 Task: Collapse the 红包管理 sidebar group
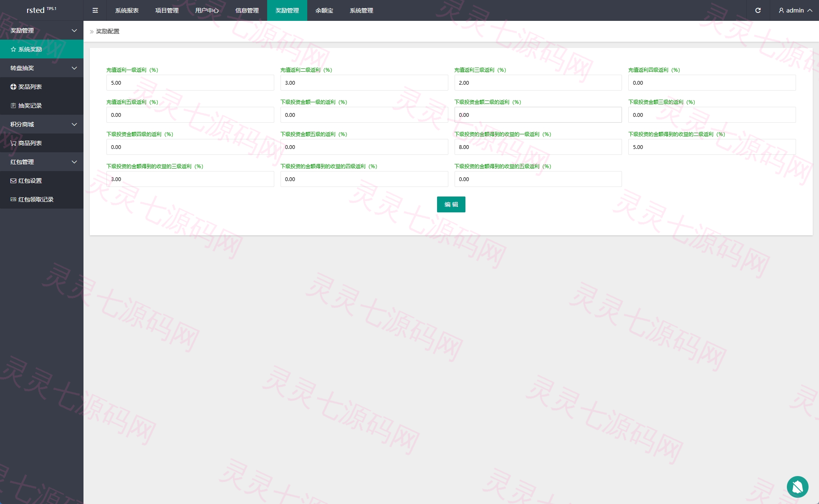coord(74,162)
